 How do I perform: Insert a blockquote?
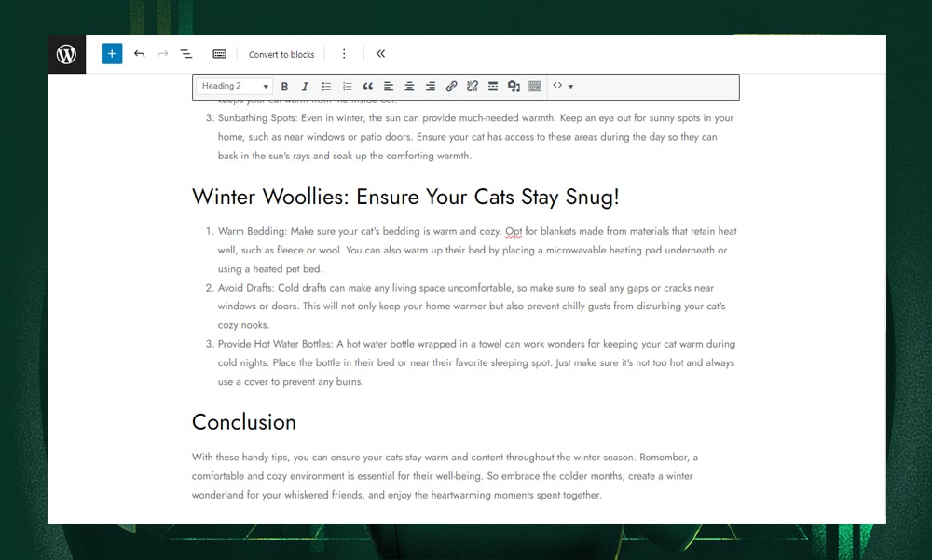[368, 87]
